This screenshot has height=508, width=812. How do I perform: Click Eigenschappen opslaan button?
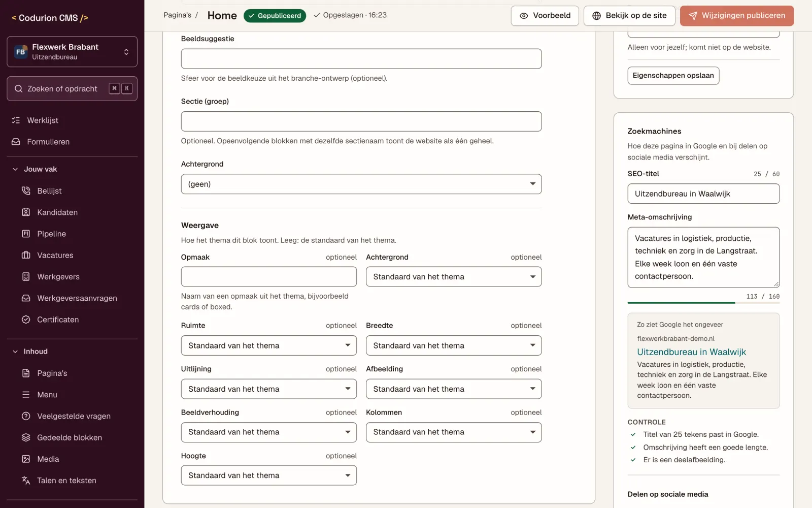click(673, 76)
